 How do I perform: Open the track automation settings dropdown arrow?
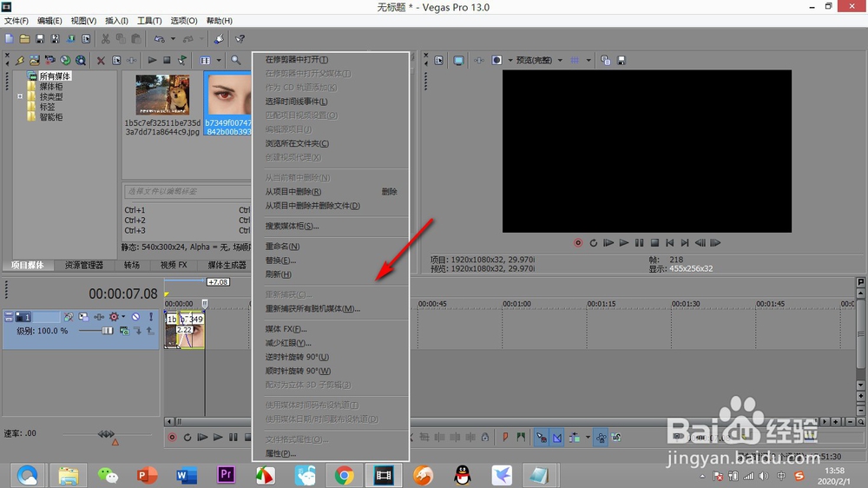pyautogui.click(x=123, y=317)
